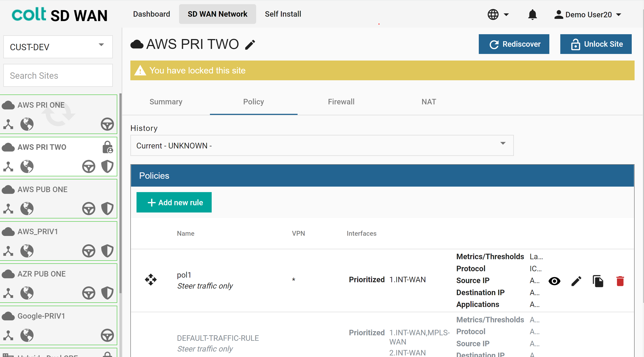The height and width of the screenshot is (357, 644).
Task: Select the AWS PUB ONE site
Action: click(x=59, y=199)
